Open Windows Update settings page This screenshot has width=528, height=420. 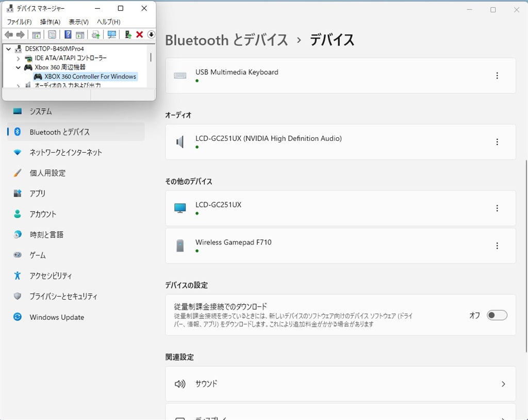[76, 317]
